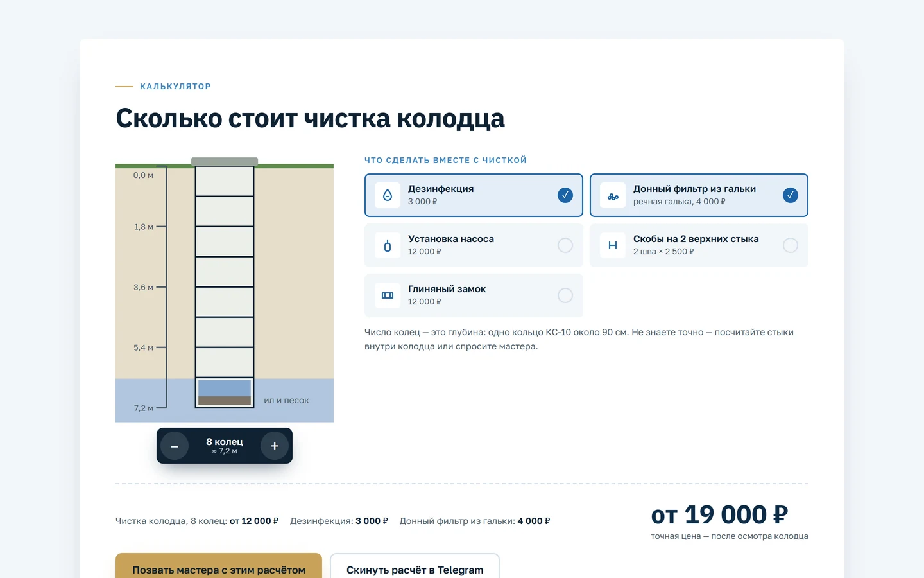This screenshot has width=924, height=578.
Task: Enable the Установка насоса option circle
Action: [x=565, y=245]
